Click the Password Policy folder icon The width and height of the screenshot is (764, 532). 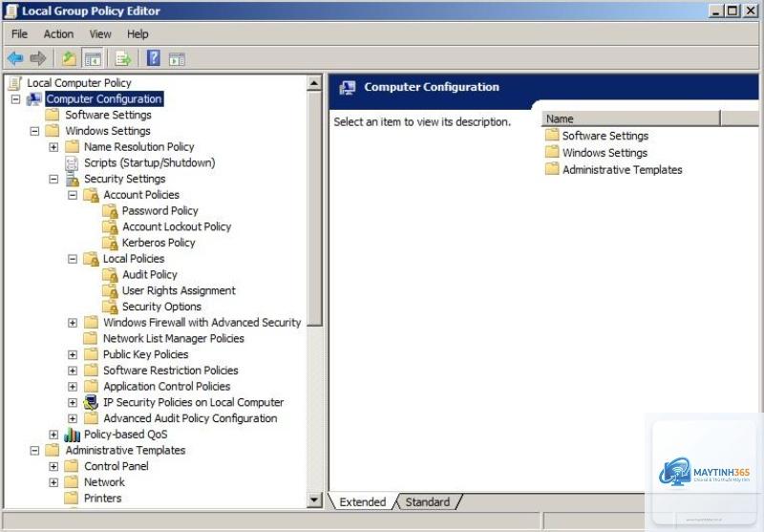110,211
